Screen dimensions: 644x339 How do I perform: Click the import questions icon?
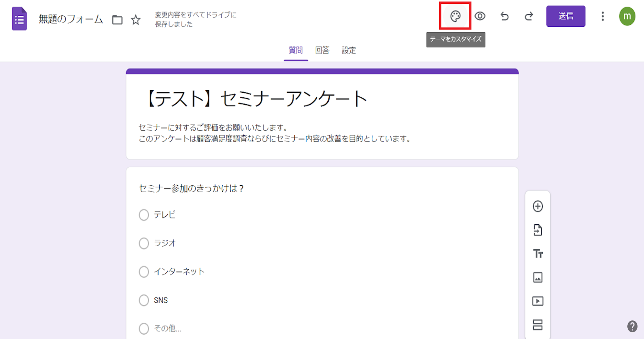(x=538, y=230)
